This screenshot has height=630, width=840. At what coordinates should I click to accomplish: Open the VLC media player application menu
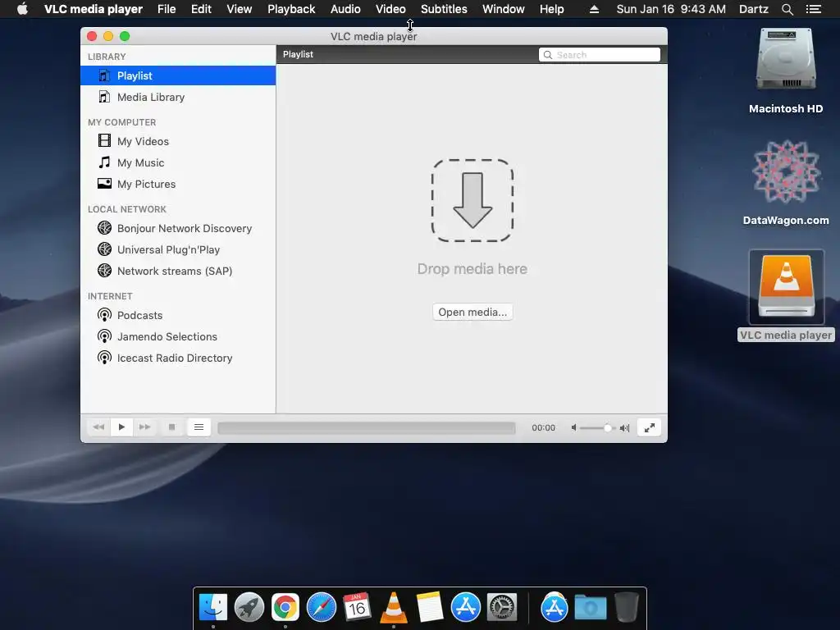(x=94, y=9)
